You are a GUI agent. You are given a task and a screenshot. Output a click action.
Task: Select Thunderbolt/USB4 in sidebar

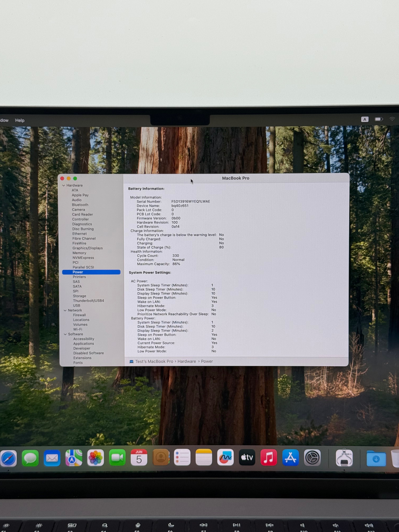(x=89, y=301)
